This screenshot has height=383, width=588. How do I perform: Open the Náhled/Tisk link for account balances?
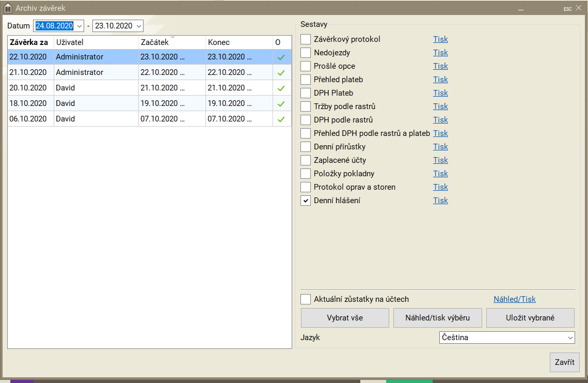514,299
